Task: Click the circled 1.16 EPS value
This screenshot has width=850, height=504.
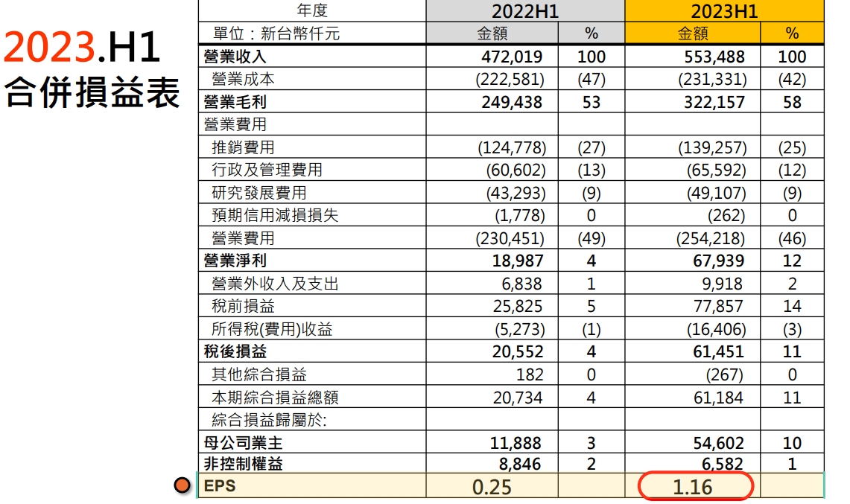Action: click(693, 487)
